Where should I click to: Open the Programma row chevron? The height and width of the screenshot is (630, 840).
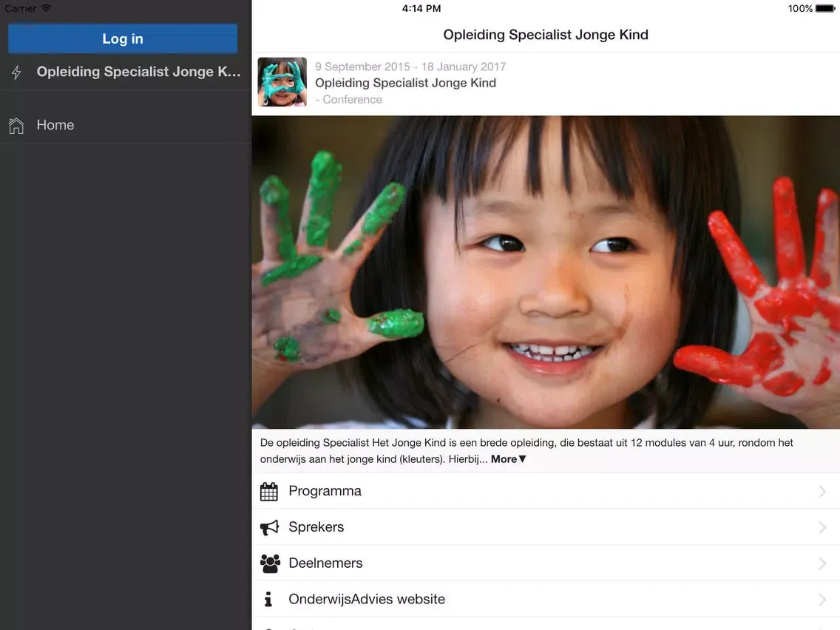point(822,491)
